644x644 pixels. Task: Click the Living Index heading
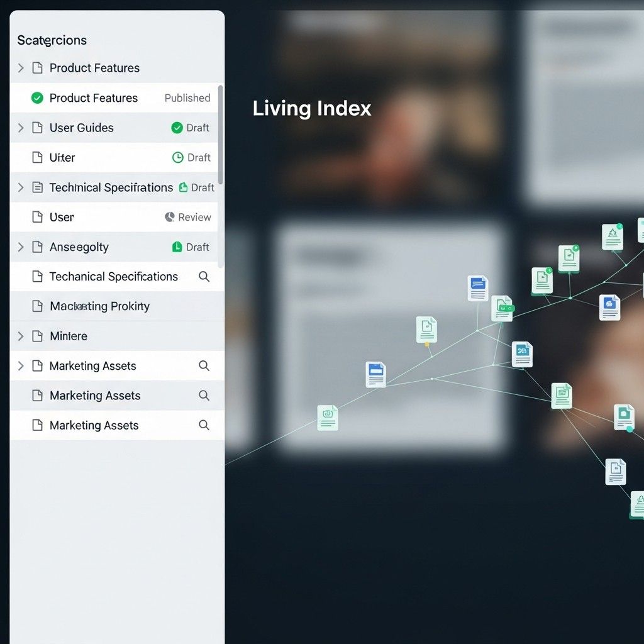(x=312, y=108)
